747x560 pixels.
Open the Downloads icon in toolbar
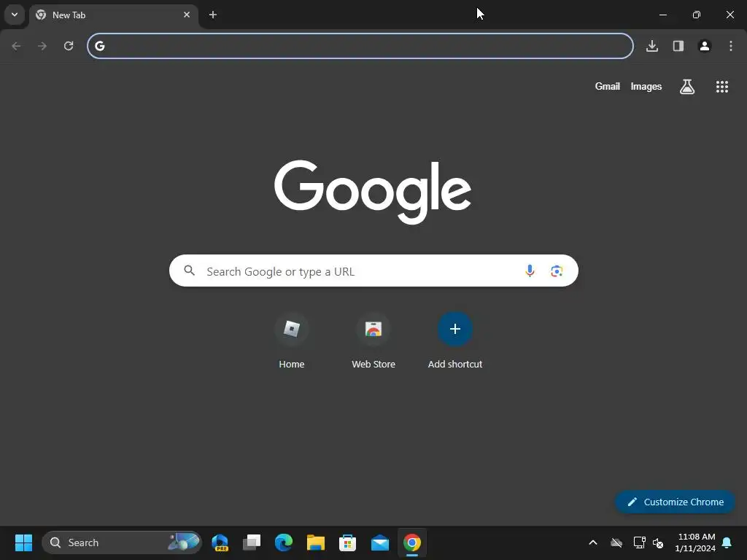652,46
